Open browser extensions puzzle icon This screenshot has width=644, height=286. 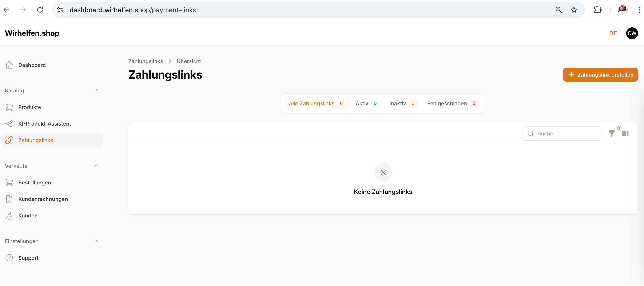(597, 10)
